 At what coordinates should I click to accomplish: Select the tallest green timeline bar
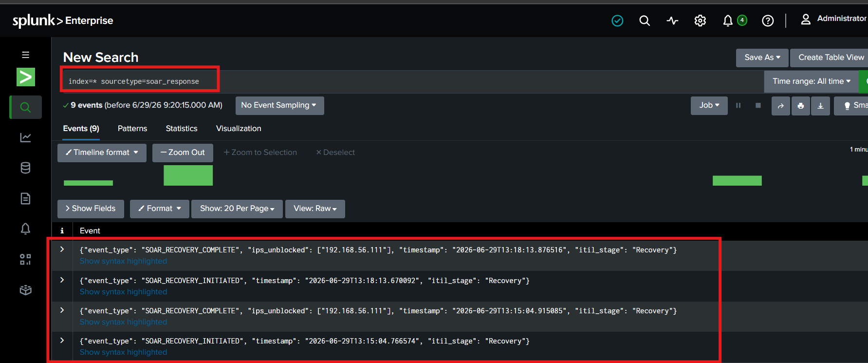(188, 175)
